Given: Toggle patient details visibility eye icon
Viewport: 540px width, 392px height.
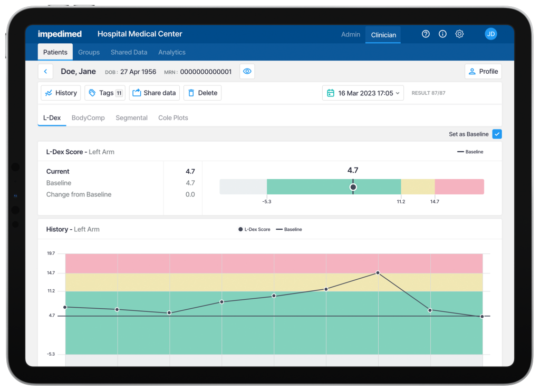Looking at the screenshot, I should point(247,72).
